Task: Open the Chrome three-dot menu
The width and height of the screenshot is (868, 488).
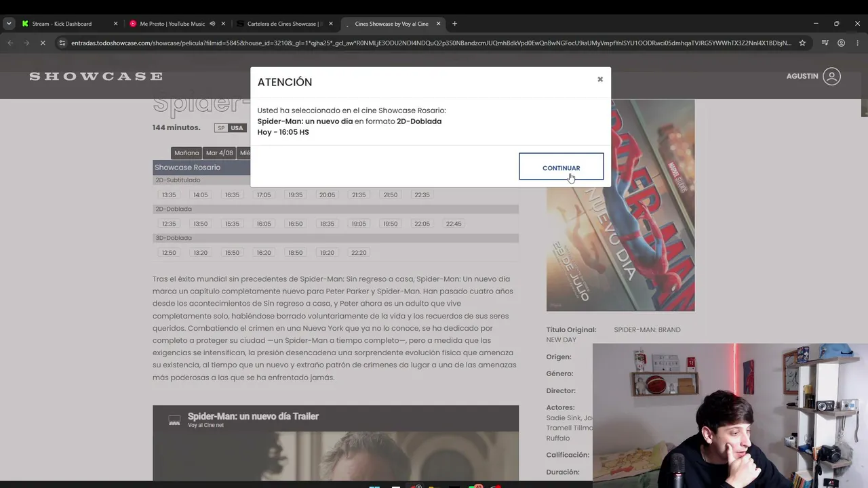Action: [x=857, y=43]
